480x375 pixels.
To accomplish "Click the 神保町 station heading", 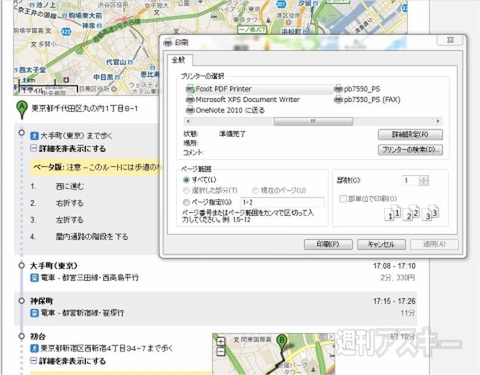I will click(x=42, y=301).
